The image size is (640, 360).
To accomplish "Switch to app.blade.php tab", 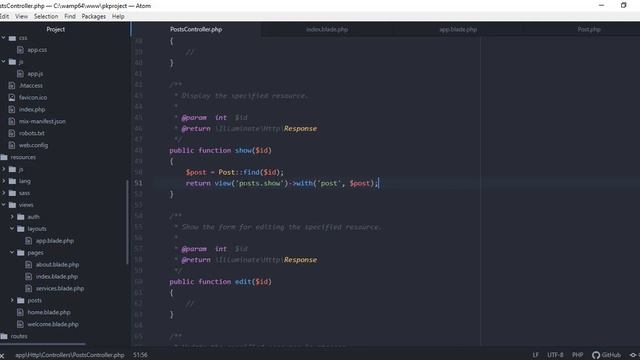I will pyautogui.click(x=458, y=29).
